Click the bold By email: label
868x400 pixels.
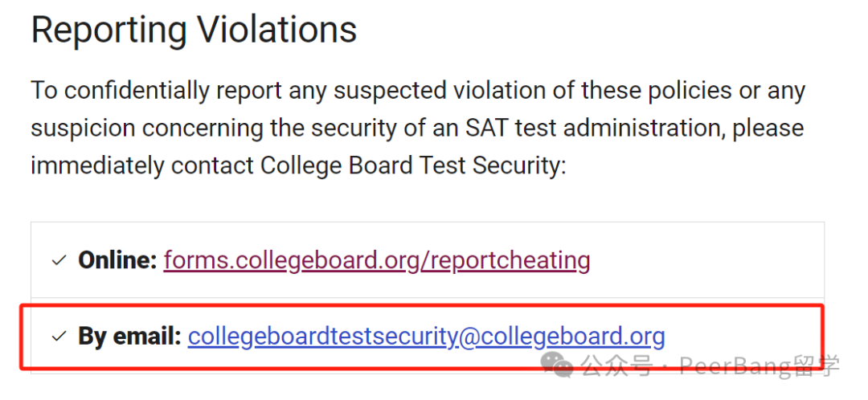pos(130,337)
